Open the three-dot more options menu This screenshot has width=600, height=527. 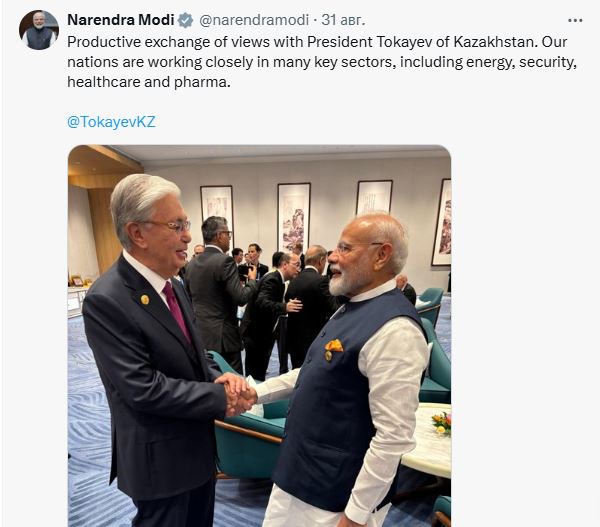[575, 20]
